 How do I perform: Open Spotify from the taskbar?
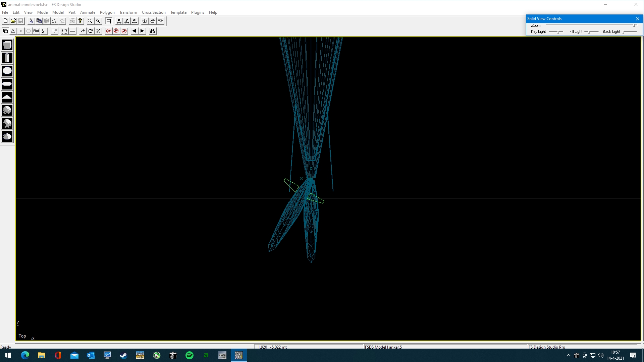pos(190,355)
